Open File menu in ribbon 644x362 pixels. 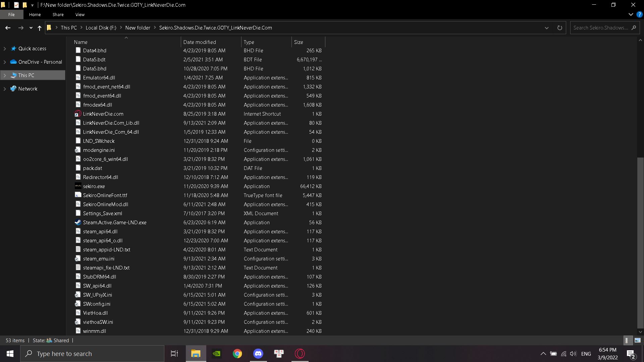pos(11,14)
